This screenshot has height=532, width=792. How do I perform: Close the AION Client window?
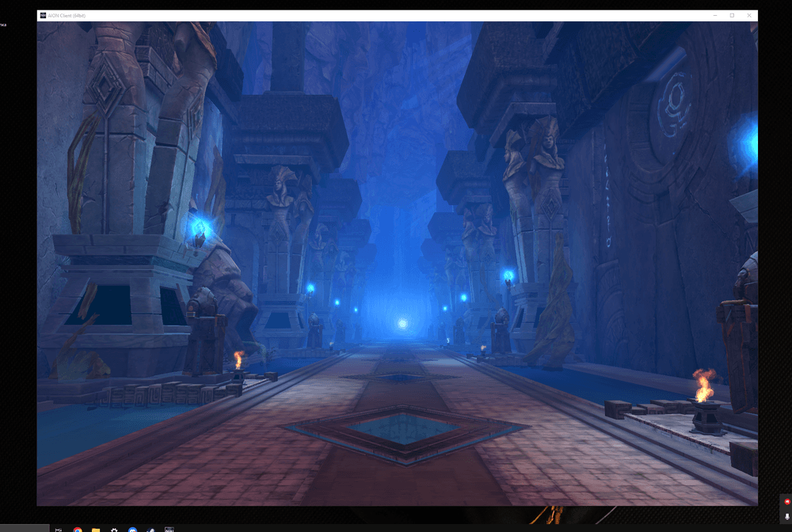(748, 15)
